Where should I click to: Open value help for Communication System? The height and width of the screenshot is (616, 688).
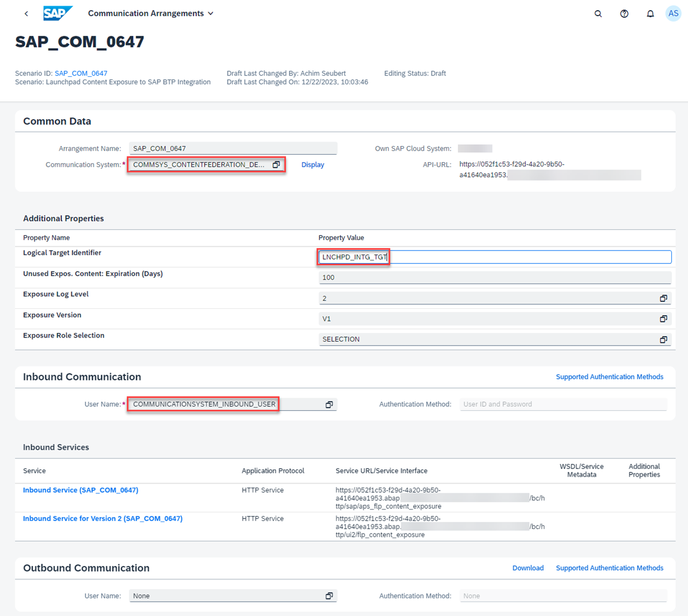tap(276, 164)
